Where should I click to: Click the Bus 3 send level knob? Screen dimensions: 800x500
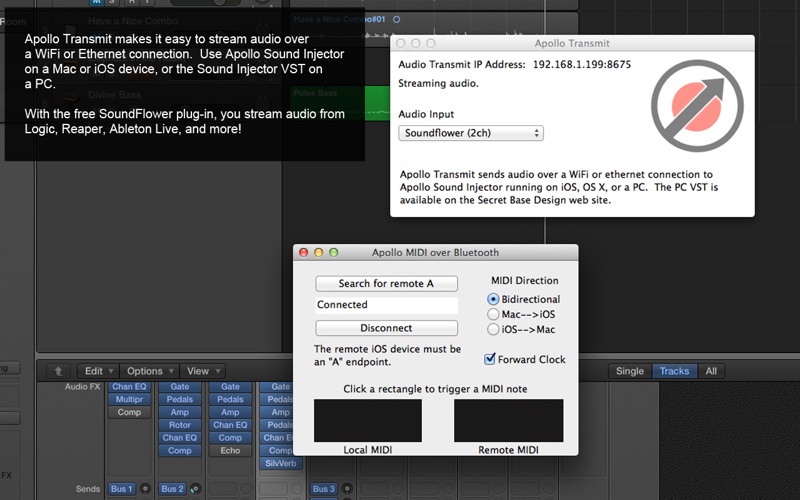(x=346, y=489)
